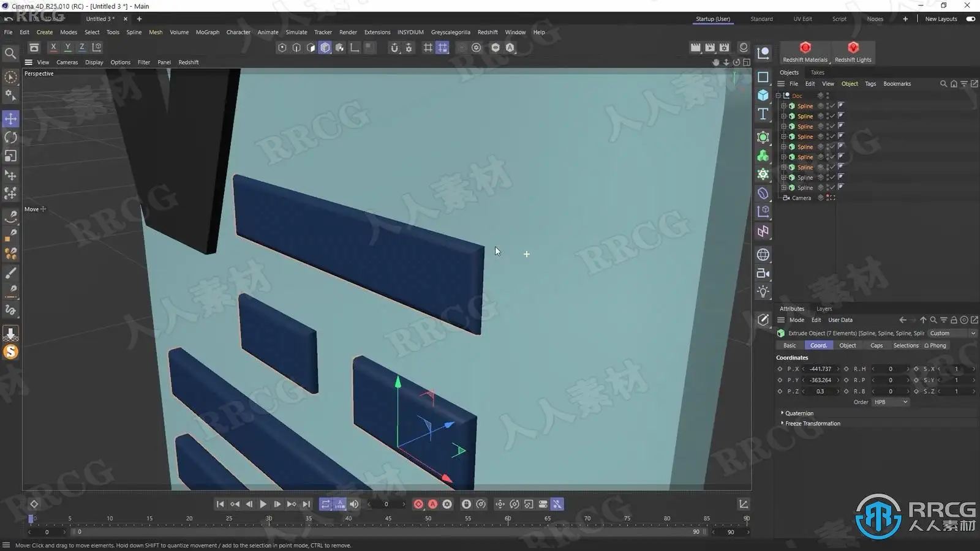Viewport: 980px width, 551px height.
Task: Open the rotation Order HPB dropdown
Action: click(891, 402)
